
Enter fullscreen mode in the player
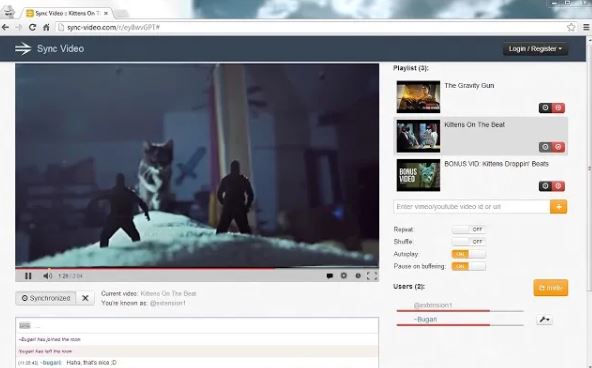pos(372,276)
